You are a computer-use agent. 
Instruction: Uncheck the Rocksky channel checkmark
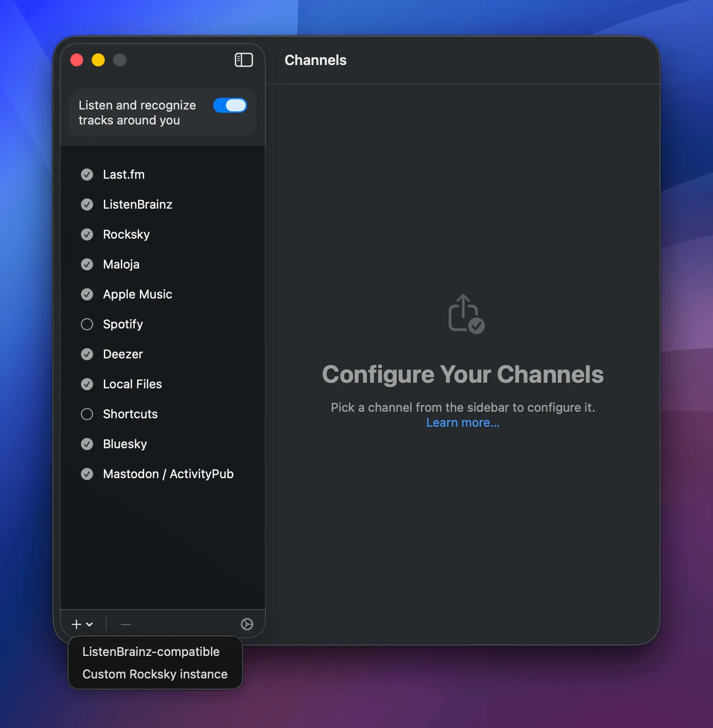pos(87,234)
